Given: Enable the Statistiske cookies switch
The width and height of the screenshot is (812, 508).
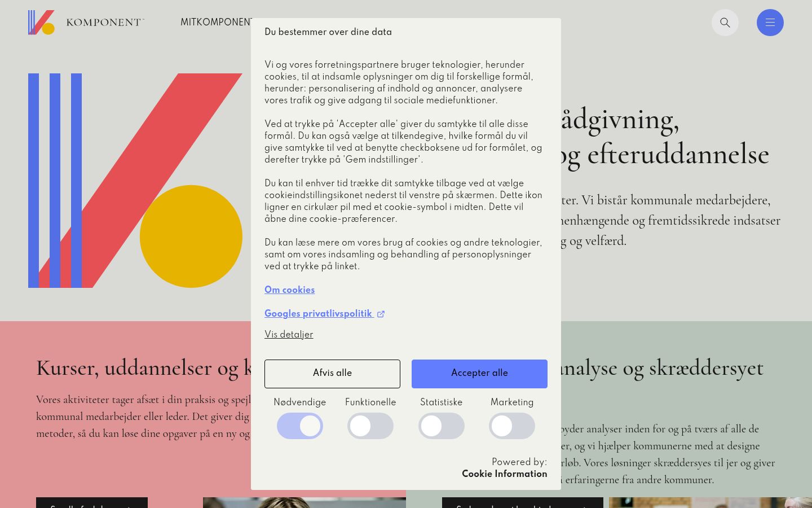Looking at the screenshot, I should [x=442, y=426].
